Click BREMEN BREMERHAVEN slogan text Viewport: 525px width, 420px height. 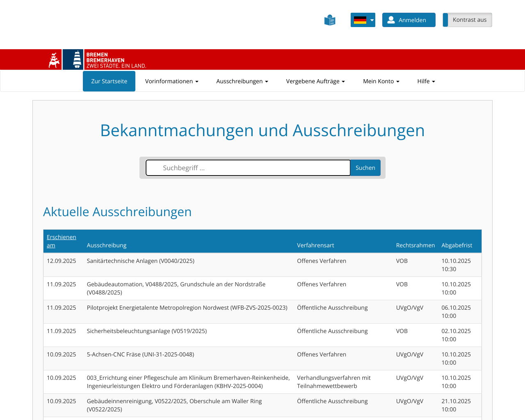[116, 60]
